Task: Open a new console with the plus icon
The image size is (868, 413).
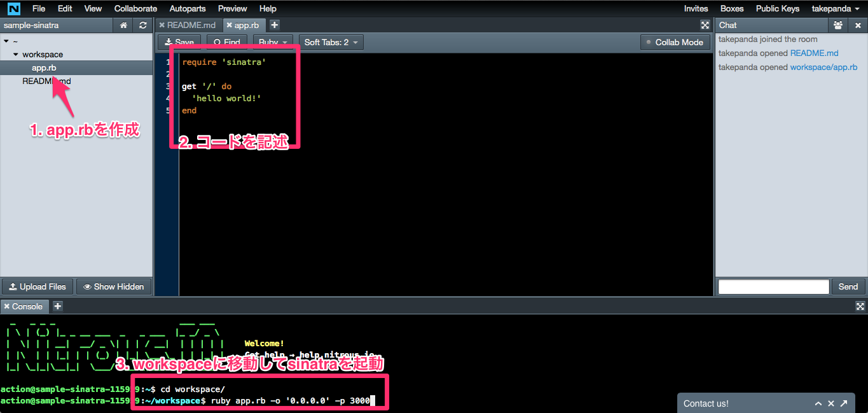Action: (x=57, y=306)
